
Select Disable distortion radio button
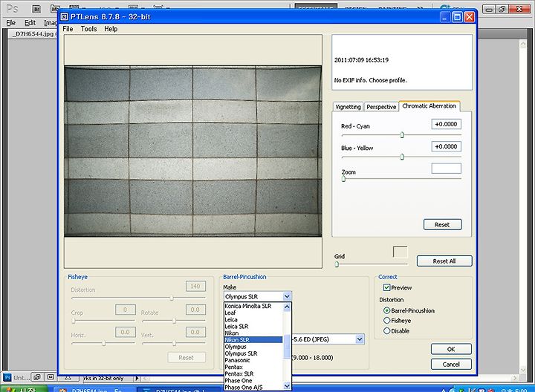(386, 330)
